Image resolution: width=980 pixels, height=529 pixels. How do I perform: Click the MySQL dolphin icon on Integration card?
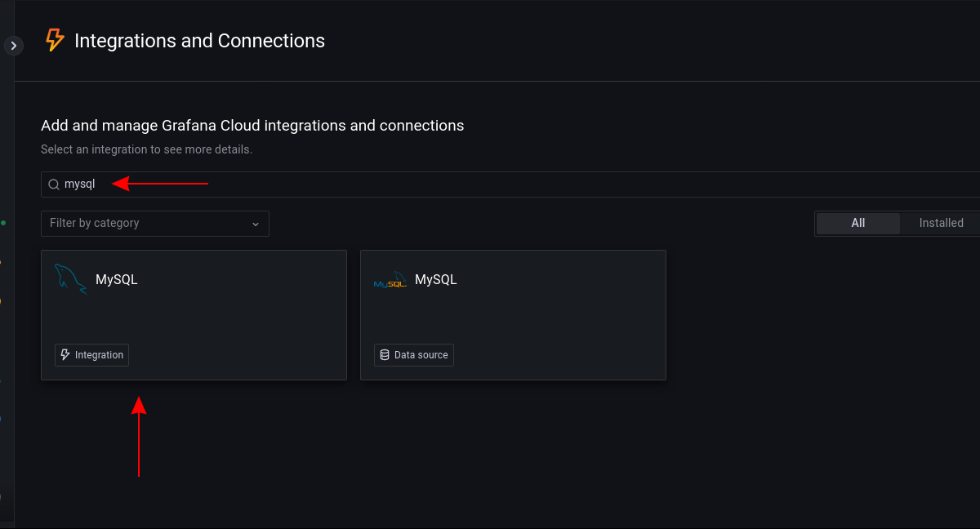coord(70,279)
